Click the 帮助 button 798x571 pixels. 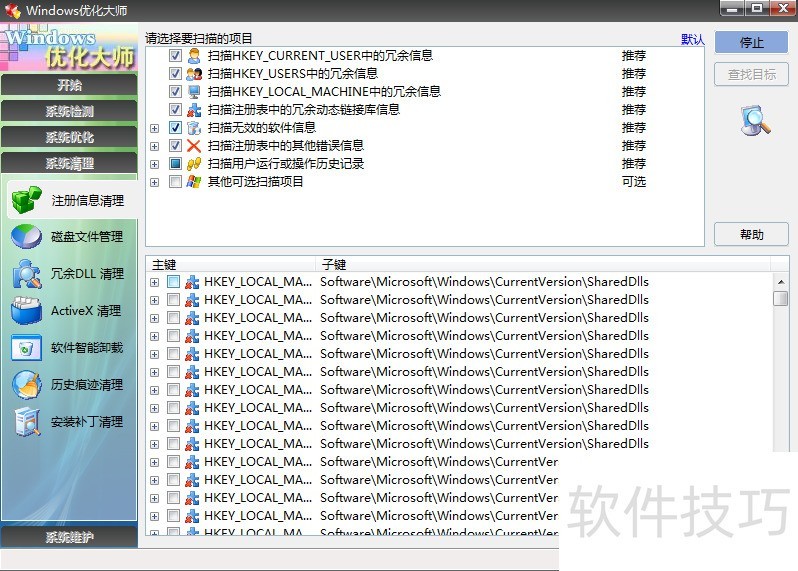(752, 235)
